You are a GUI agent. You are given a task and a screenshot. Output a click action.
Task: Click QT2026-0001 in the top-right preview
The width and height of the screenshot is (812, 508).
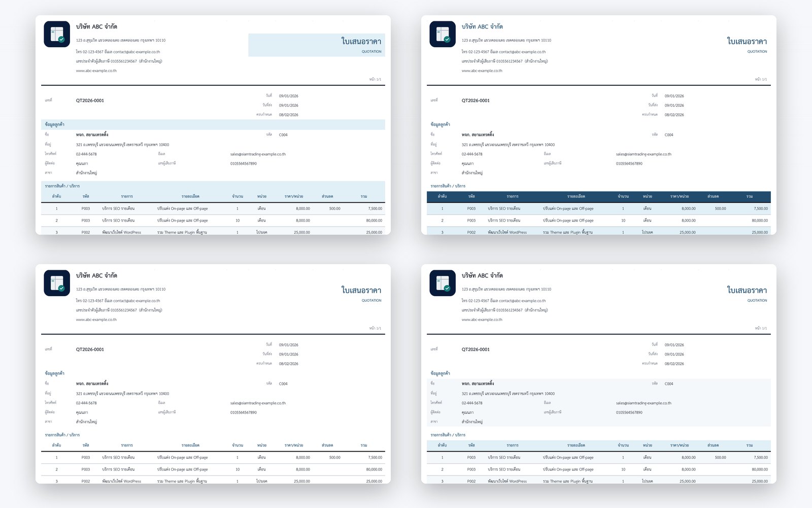[x=476, y=101]
